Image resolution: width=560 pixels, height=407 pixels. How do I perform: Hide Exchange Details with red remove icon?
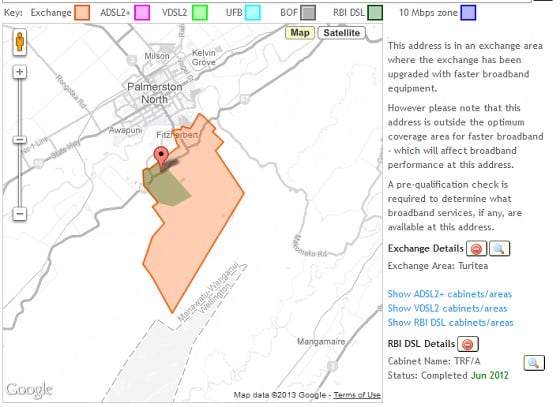(x=476, y=249)
